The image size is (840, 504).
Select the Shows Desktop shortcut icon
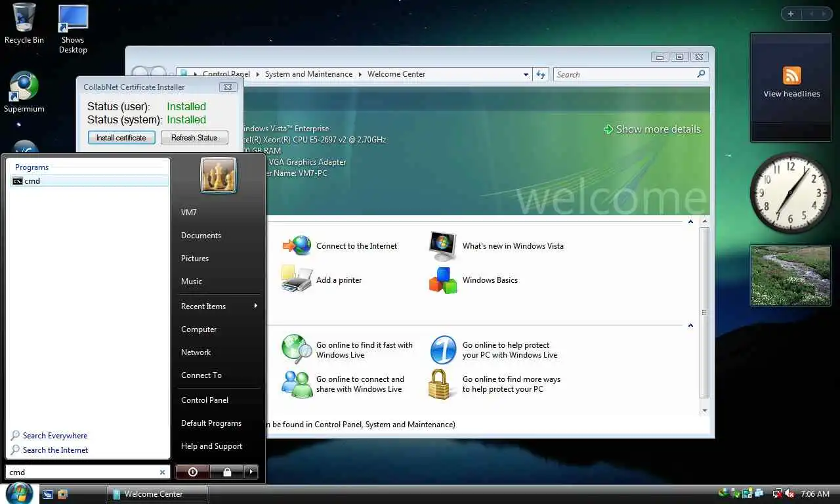(73, 29)
